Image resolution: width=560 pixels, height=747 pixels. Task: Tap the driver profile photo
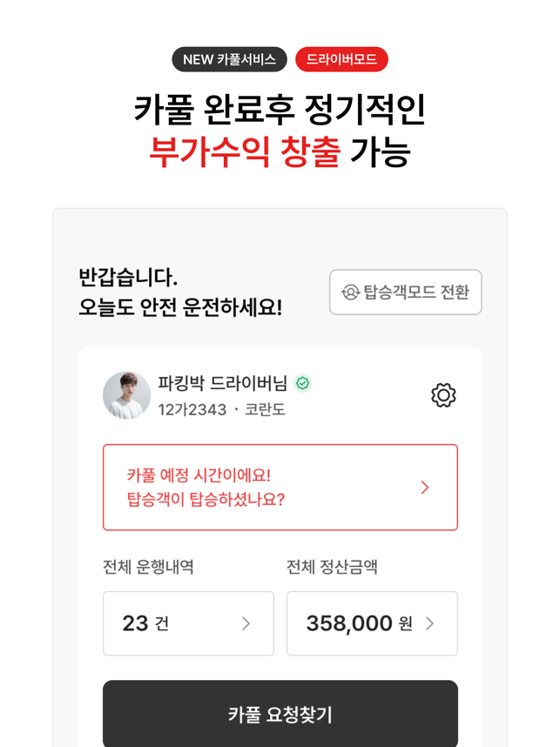click(127, 395)
